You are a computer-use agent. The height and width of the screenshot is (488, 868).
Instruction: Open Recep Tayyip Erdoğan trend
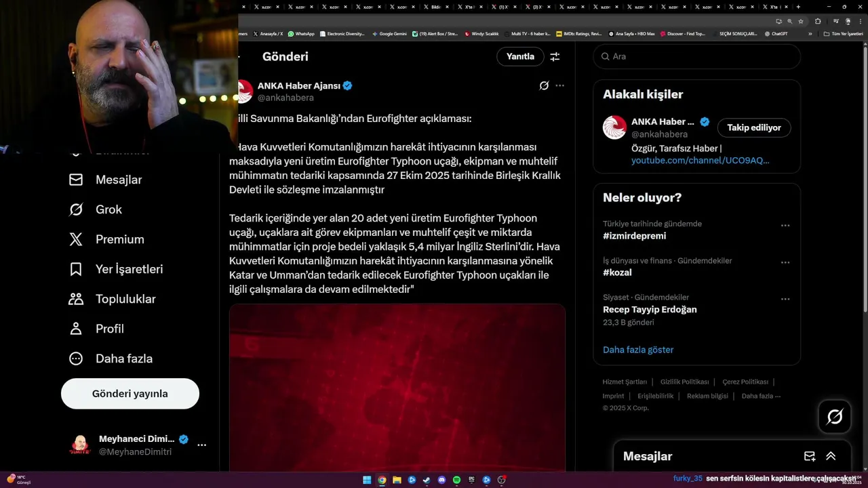(650, 309)
